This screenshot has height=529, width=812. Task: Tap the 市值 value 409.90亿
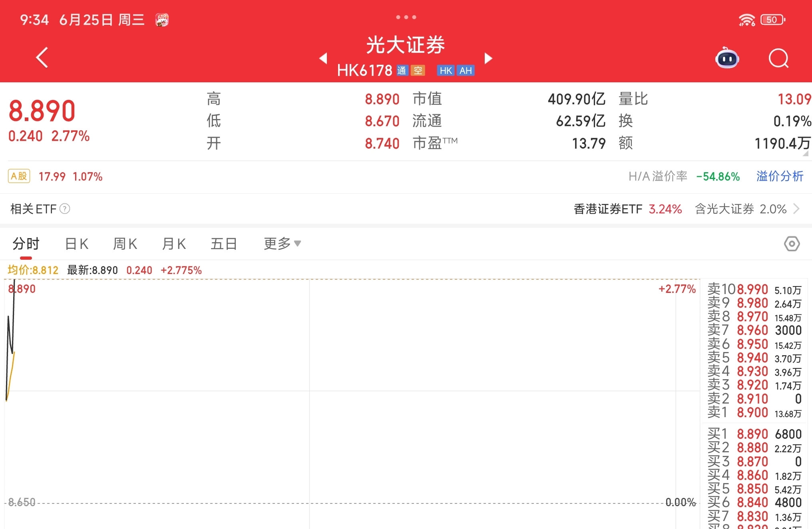(x=576, y=99)
